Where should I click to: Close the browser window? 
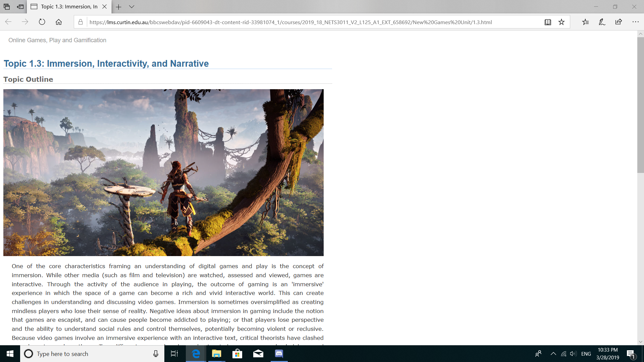tap(634, 7)
